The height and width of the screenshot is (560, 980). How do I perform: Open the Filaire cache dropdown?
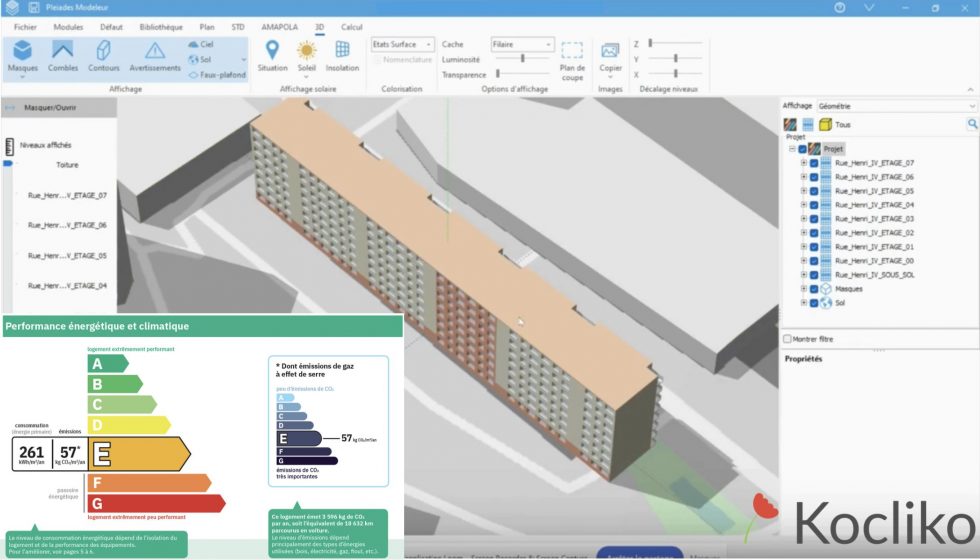(x=522, y=44)
